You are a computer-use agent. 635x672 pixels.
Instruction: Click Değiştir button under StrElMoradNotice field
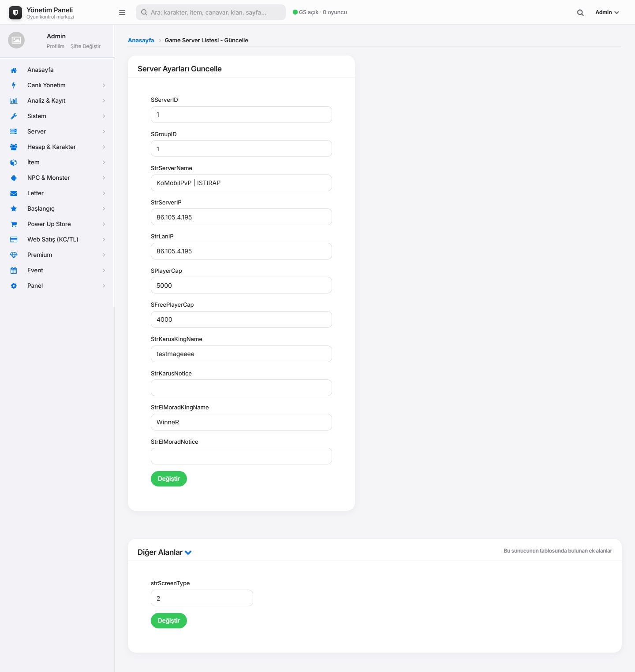pos(169,479)
